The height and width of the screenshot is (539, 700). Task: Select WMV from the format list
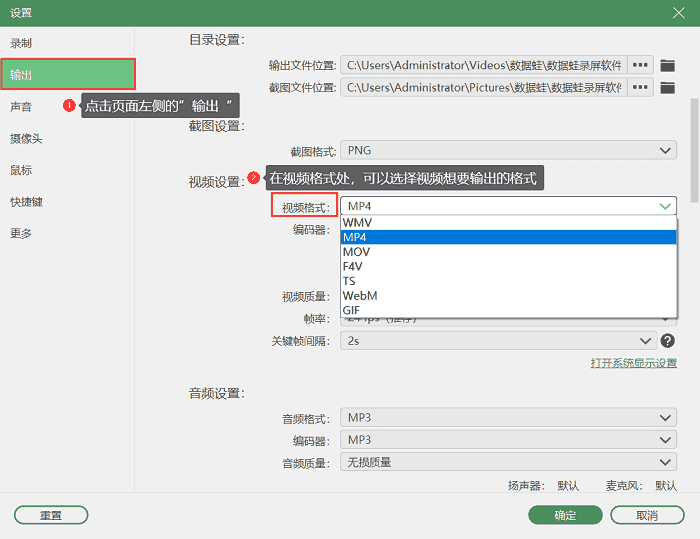[357, 223]
